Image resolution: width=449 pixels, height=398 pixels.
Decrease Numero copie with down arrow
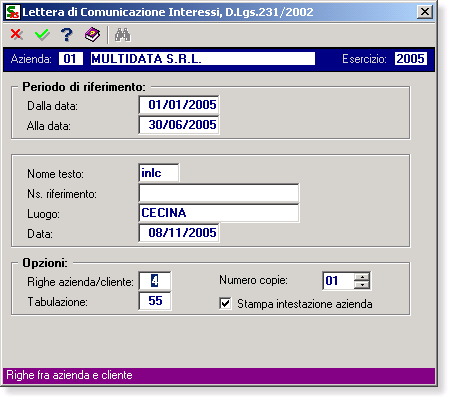(x=362, y=284)
